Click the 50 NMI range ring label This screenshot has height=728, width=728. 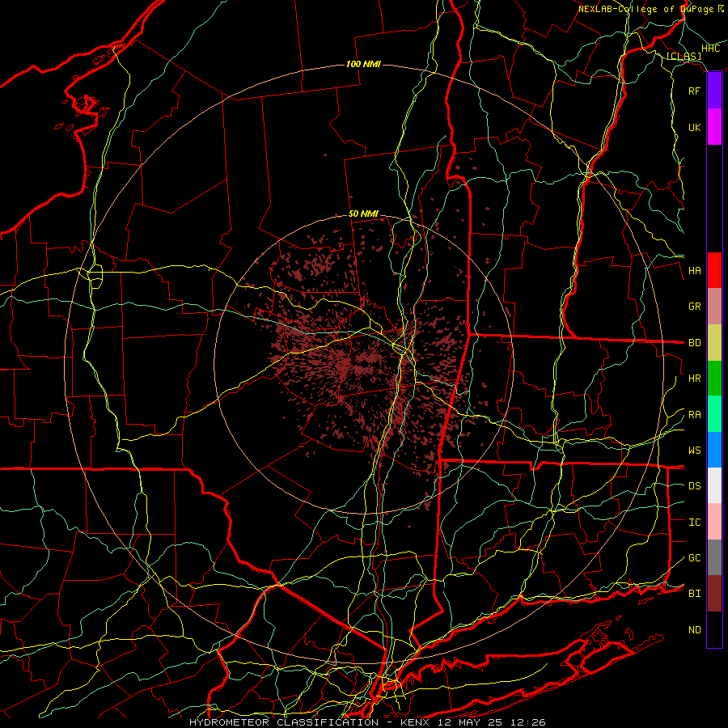[363, 214]
